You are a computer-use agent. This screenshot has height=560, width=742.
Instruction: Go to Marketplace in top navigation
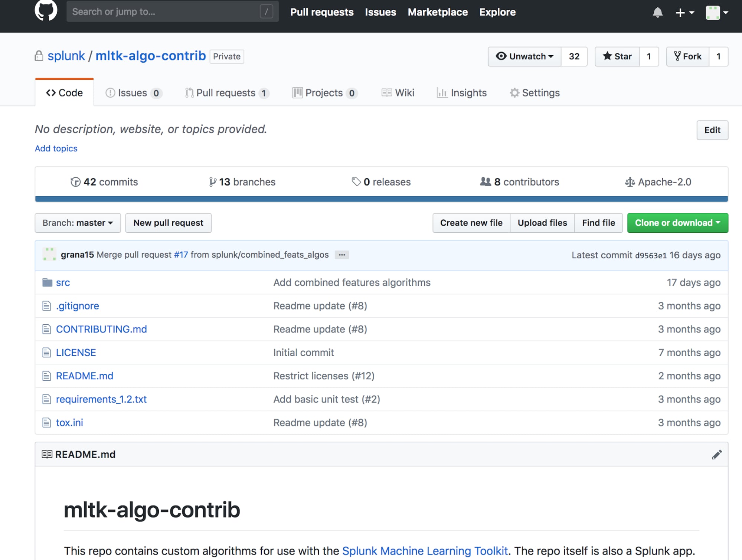point(438,12)
